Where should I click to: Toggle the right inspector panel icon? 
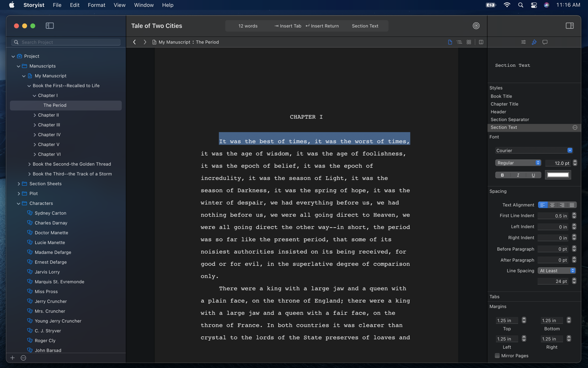point(569,26)
